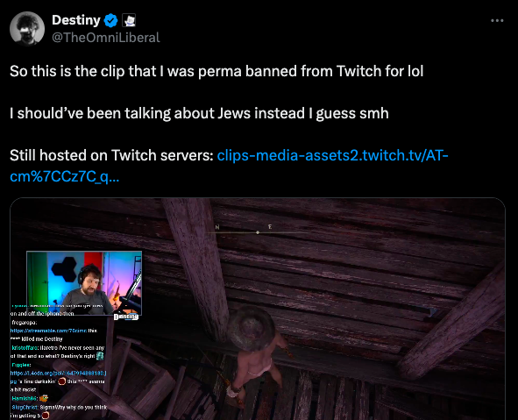The height and width of the screenshot is (420, 518).
Task: Click the streamable.com link in chat
Action: 48,331
